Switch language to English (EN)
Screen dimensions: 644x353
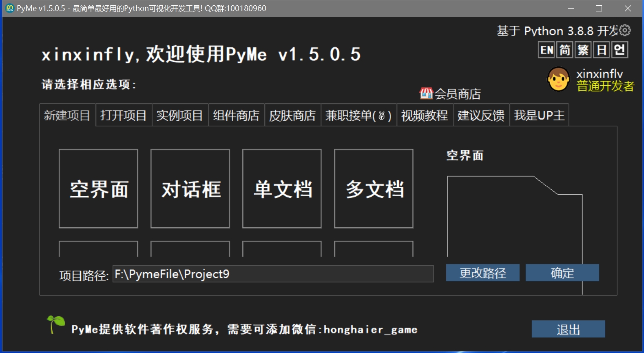[547, 50]
